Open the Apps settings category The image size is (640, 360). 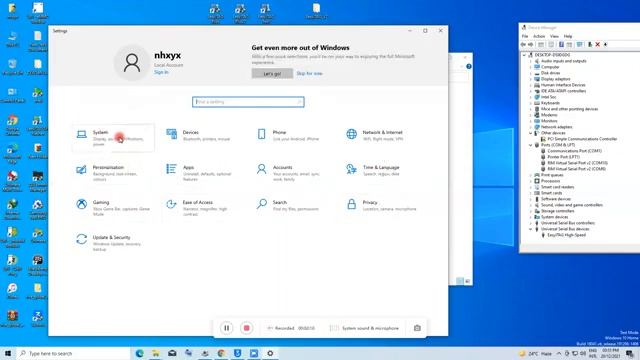[203, 173]
